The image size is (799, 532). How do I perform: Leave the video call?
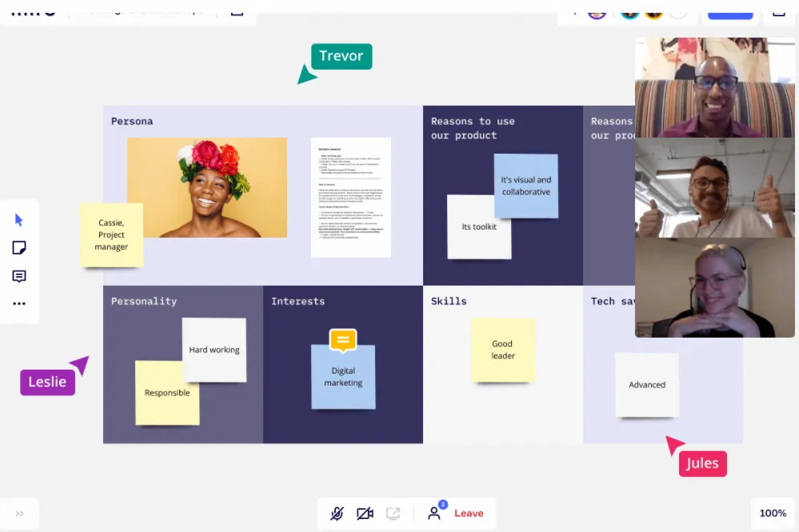point(469,514)
